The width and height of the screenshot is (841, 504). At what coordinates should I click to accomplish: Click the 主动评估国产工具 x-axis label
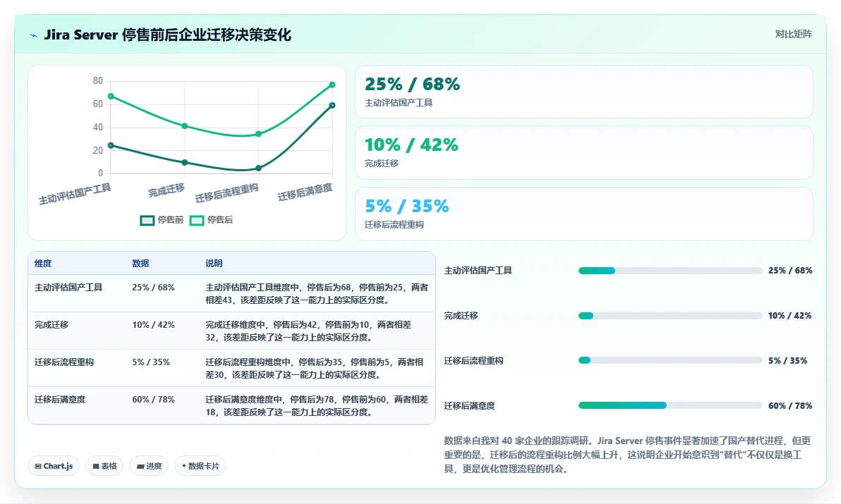coord(75,193)
